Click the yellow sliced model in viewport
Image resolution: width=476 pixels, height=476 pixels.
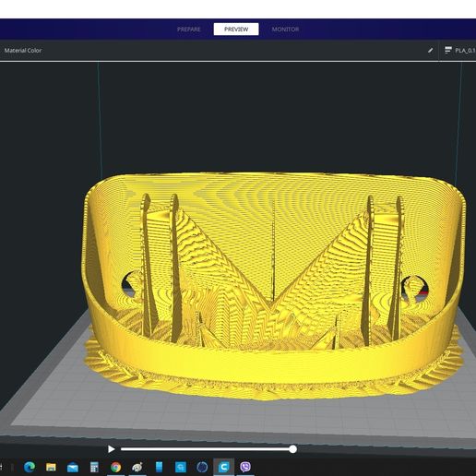pyautogui.click(x=274, y=286)
